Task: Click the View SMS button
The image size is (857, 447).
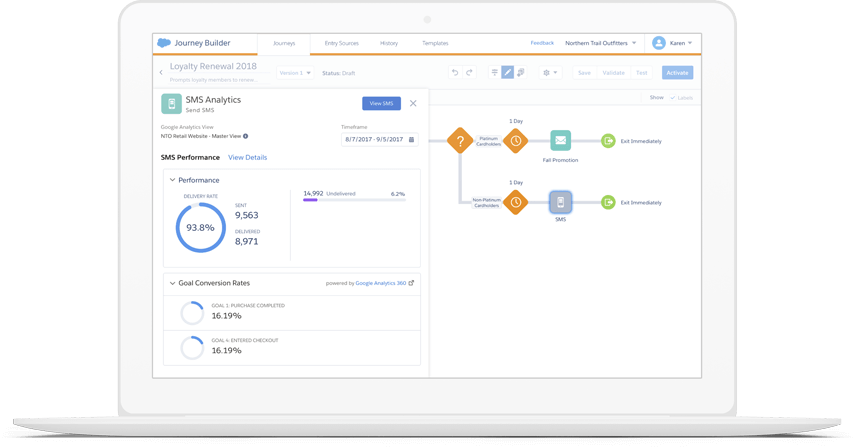Action: pos(381,103)
